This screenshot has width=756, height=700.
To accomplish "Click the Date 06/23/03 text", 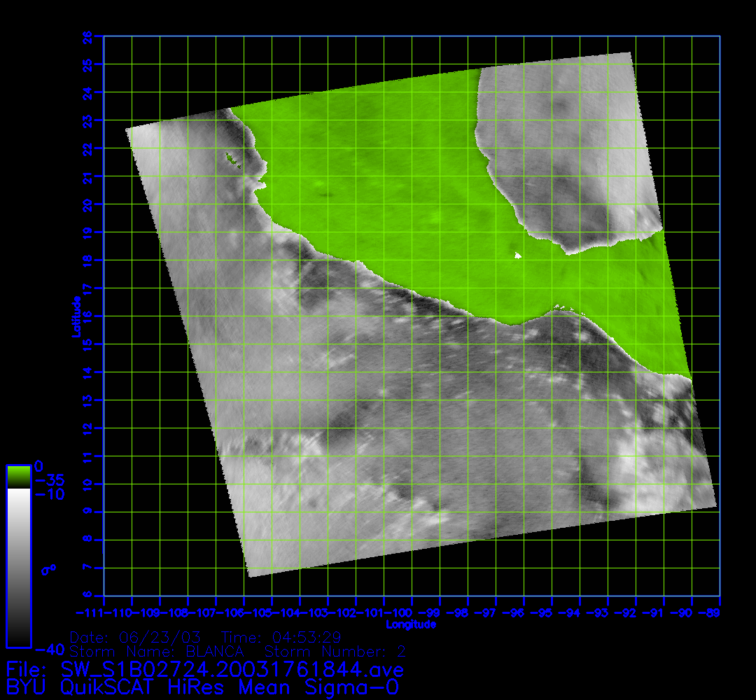I will pyautogui.click(x=136, y=638).
